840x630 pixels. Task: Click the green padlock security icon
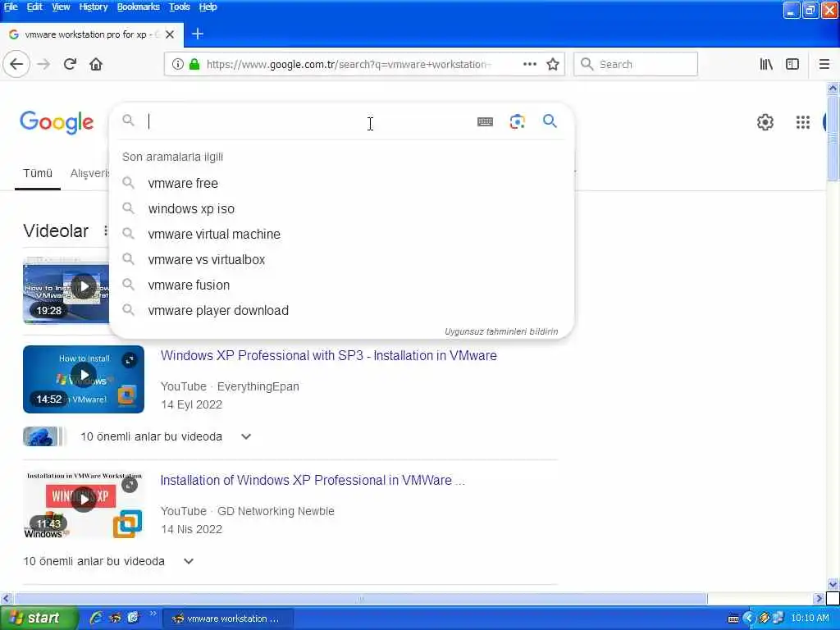194,64
